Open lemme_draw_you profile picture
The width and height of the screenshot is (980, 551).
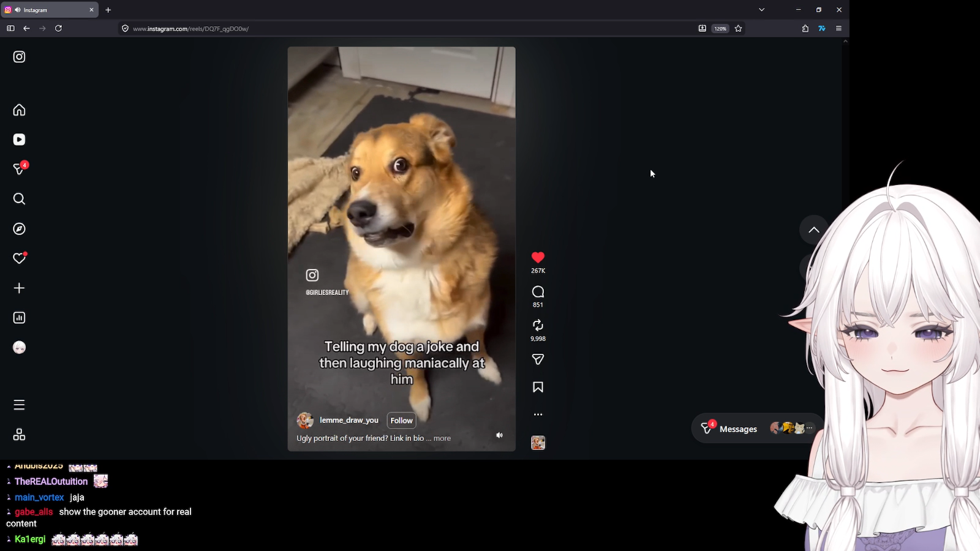[x=305, y=421]
